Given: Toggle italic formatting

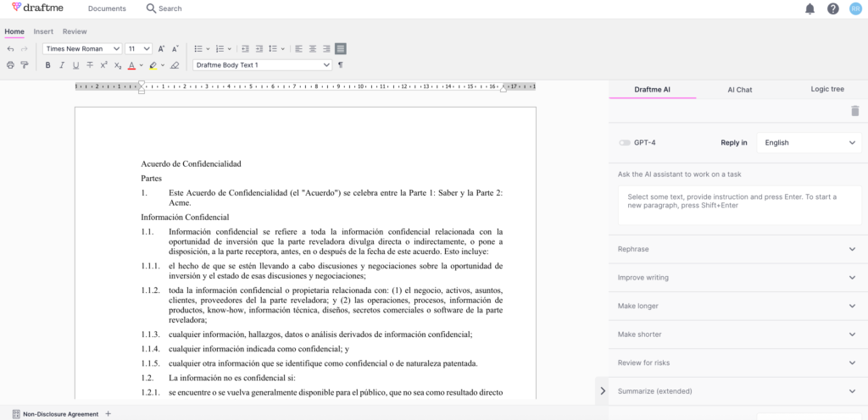Looking at the screenshot, I should pyautogui.click(x=62, y=65).
